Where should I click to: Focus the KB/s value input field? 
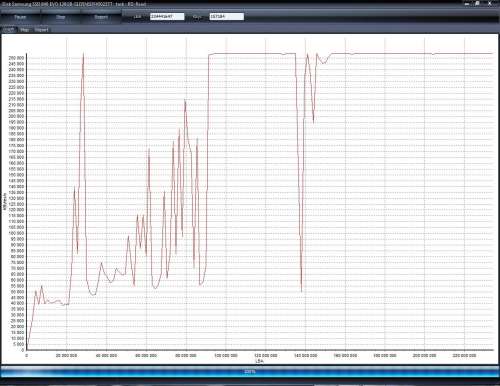pos(227,16)
